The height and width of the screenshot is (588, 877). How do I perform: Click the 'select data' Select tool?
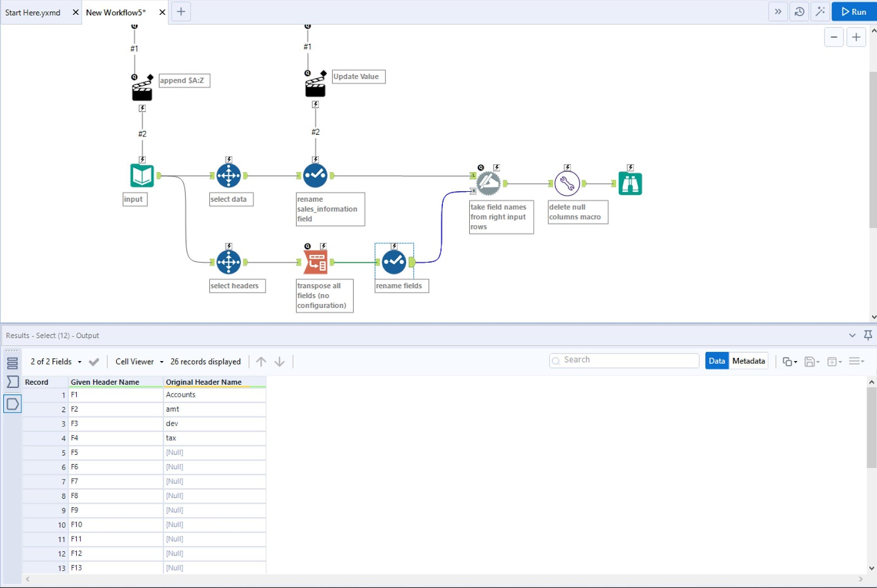tap(229, 175)
